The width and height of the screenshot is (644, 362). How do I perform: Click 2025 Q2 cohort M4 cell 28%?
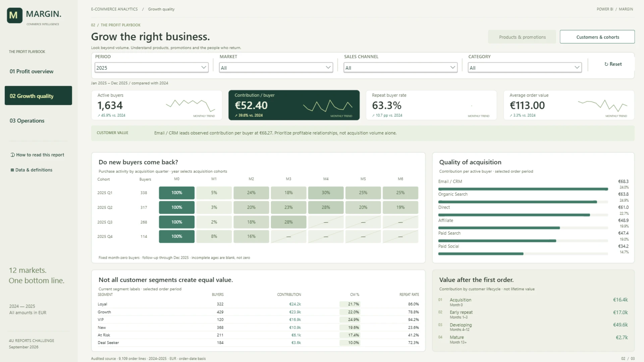pyautogui.click(x=326, y=207)
